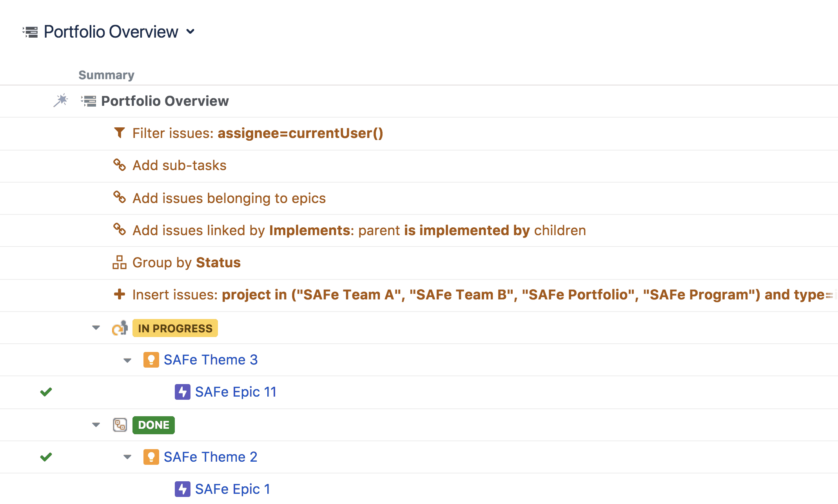
Task: Select the DONE status badge
Action: [153, 425]
